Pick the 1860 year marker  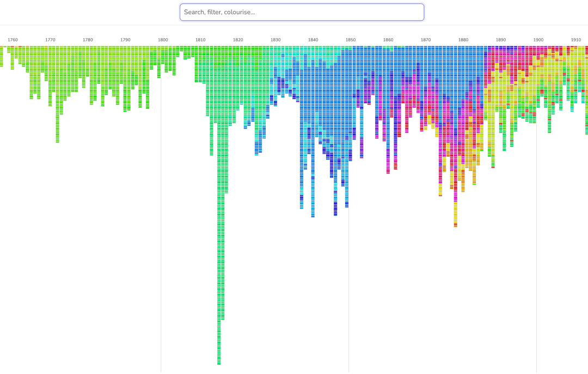[x=388, y=40]
